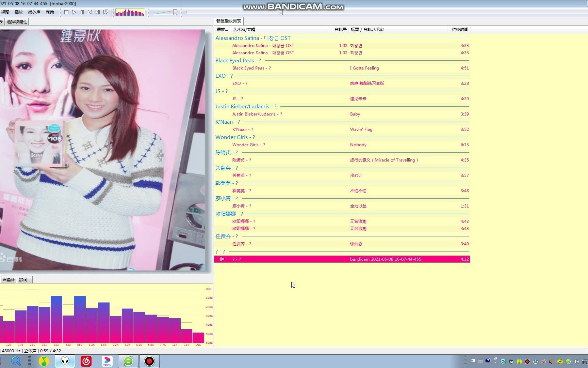
Task: Open the 360 browser taskbar icon
Action: (128, 361)
